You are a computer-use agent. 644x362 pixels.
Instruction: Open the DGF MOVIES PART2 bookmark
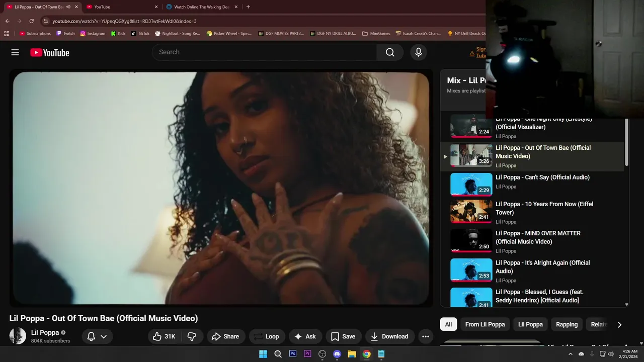281,34
